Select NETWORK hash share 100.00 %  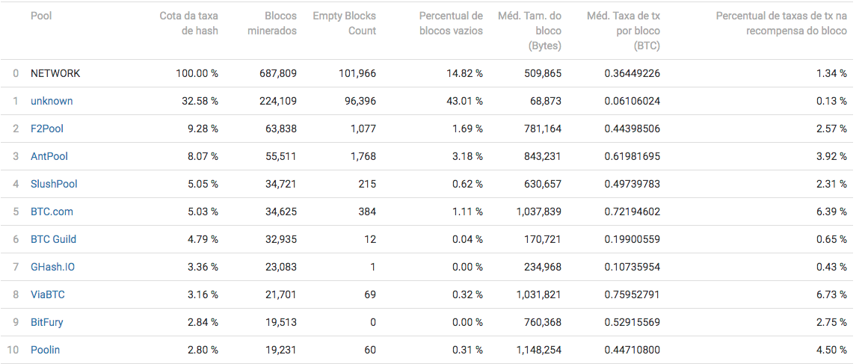pos(197,73)
